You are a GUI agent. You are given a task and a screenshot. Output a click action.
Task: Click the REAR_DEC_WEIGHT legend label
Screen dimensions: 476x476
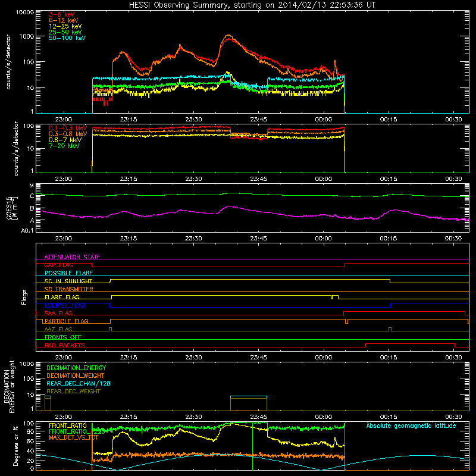[x=73, y=392]
